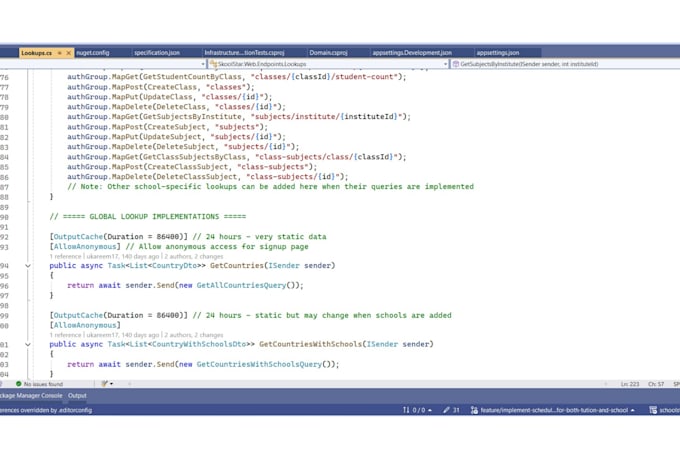The image size is (680, 459).
Task: Click the AllowAnonymous attribute above GetCountries
Action: tap(85, 247)
